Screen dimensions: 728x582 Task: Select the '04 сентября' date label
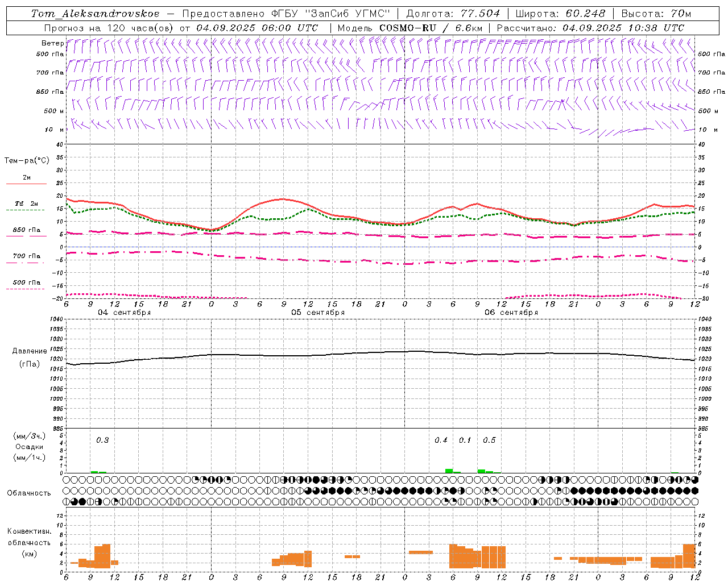pos(125,313)
